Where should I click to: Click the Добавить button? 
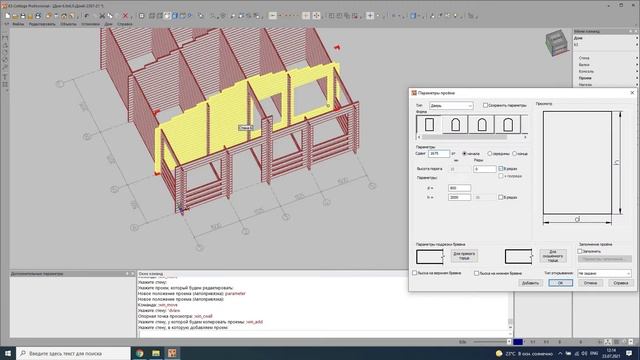point(530,283)
